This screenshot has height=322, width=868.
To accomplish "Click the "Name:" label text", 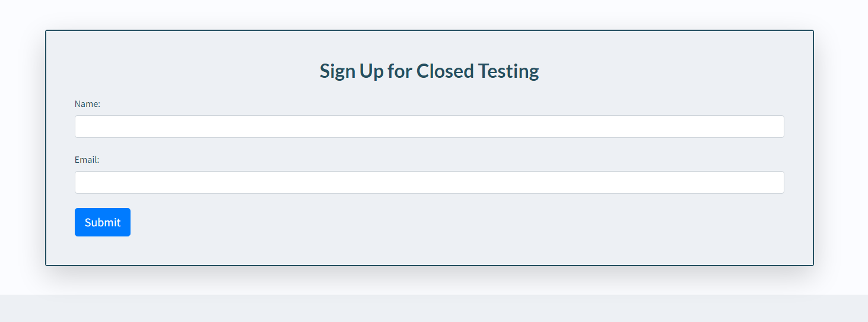I will click(x=87, y=104).
